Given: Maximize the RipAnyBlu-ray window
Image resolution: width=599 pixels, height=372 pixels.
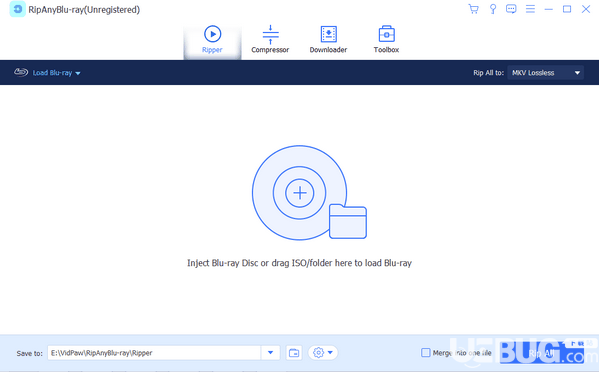Looking at the screenshot, I should click(567, 9).
